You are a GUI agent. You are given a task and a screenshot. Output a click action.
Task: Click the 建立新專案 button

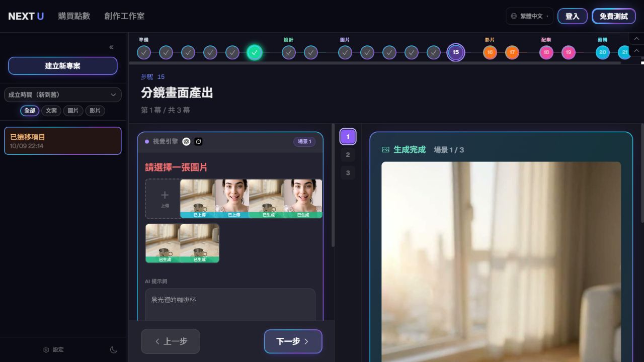pyautogui.click(x=63, y=66)
